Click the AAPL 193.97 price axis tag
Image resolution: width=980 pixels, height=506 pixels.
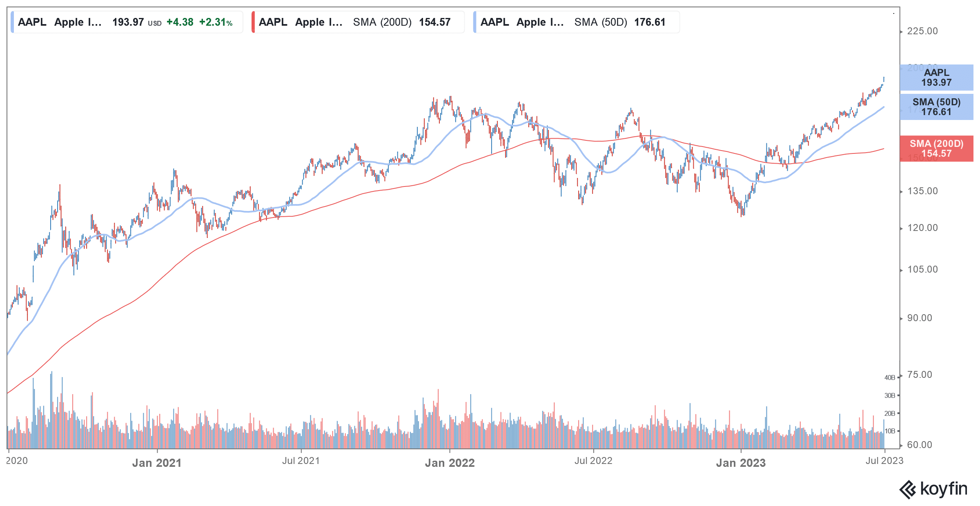[937, 78]
